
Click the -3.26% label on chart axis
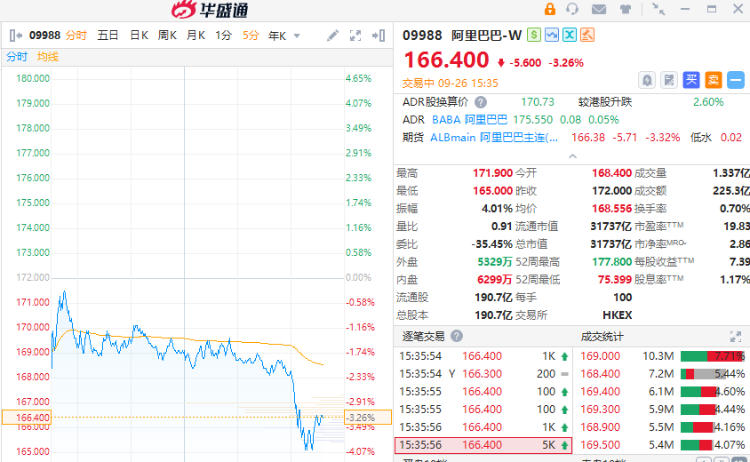click(x=367, y=418)
